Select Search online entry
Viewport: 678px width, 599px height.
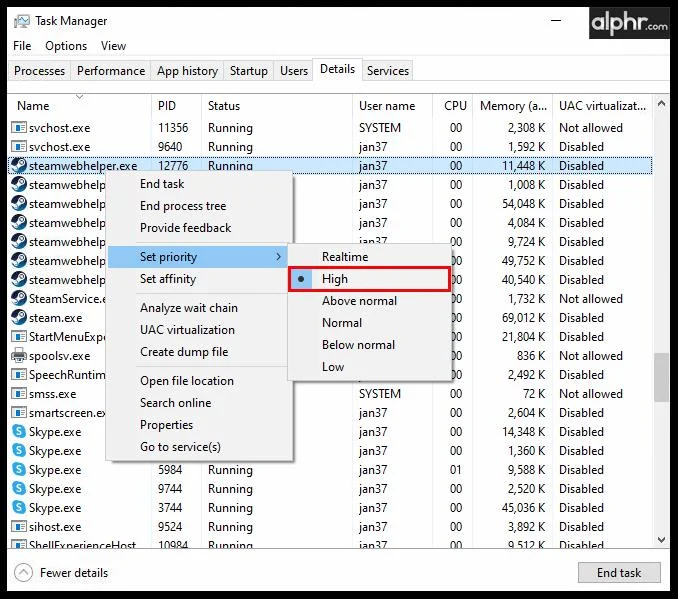point(199,403)
